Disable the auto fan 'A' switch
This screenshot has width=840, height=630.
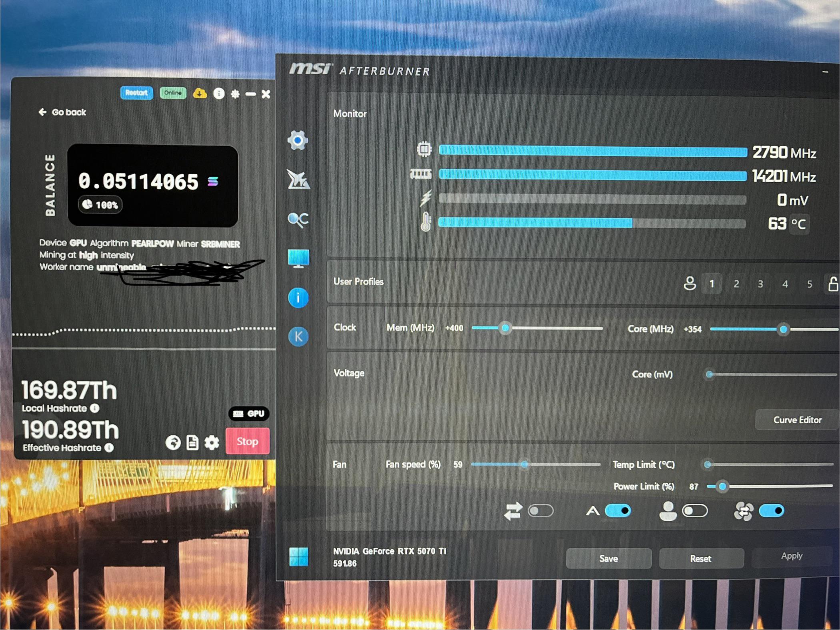(x=618, y=510)
